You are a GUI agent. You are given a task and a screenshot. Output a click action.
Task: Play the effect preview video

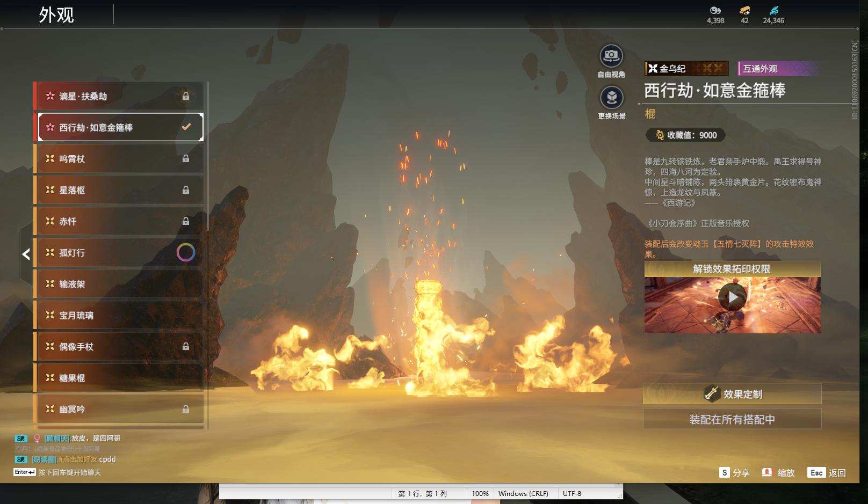[733, 297]
